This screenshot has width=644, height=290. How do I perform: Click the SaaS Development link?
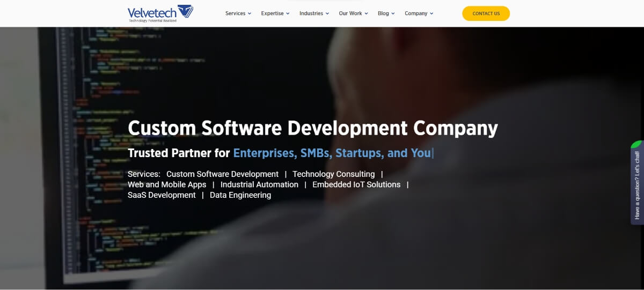(x=162, y=195)
